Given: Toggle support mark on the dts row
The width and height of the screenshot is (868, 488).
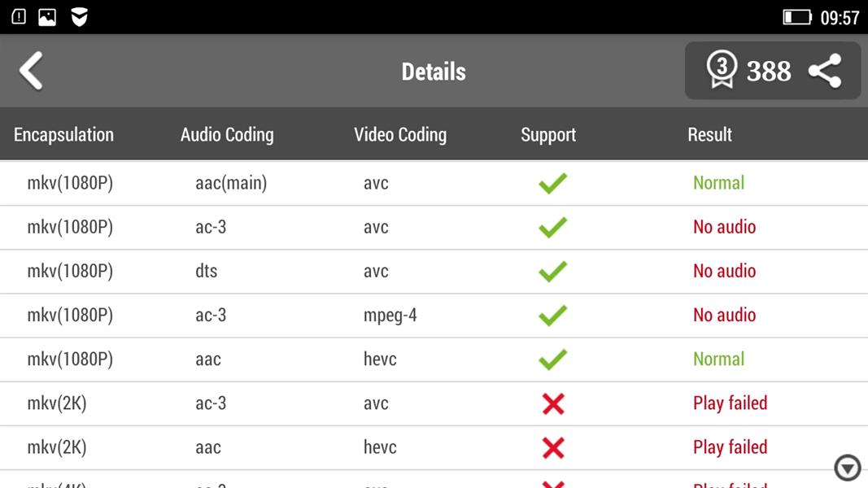Looking at the screenshot, I should [x=552, y=271].
